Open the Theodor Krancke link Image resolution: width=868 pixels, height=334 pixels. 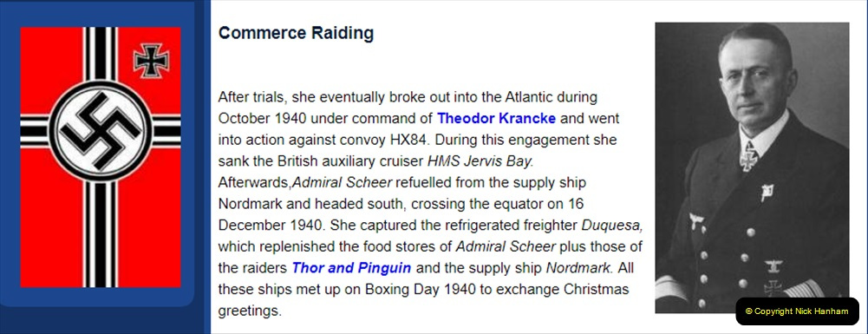point(496,119)
